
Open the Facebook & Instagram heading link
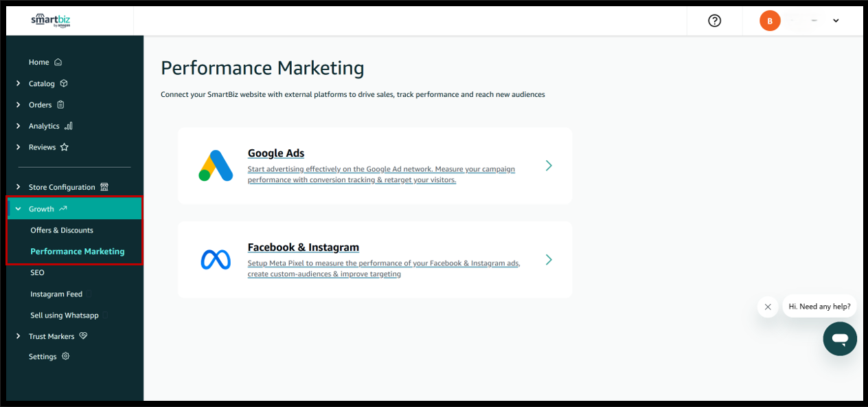coord(303,247)
